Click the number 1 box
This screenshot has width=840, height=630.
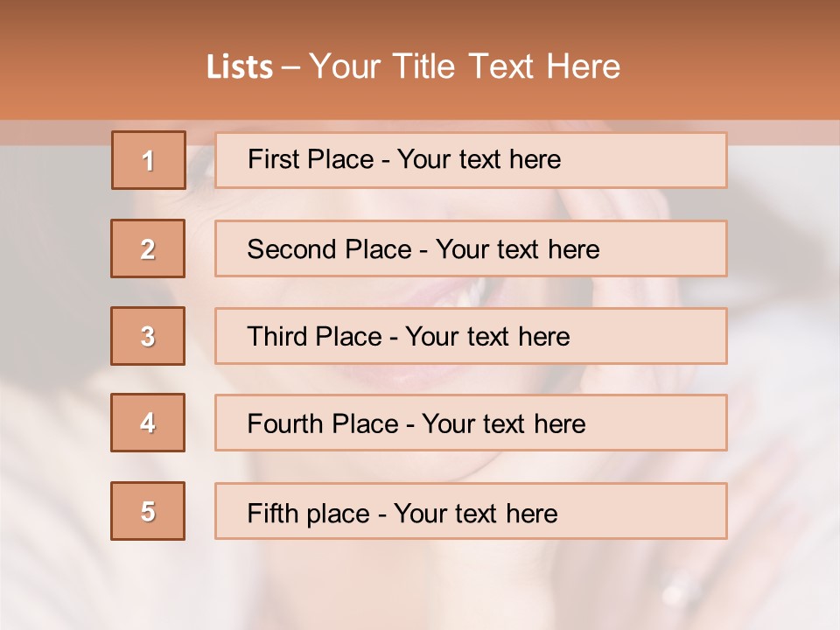pos(148,160)
